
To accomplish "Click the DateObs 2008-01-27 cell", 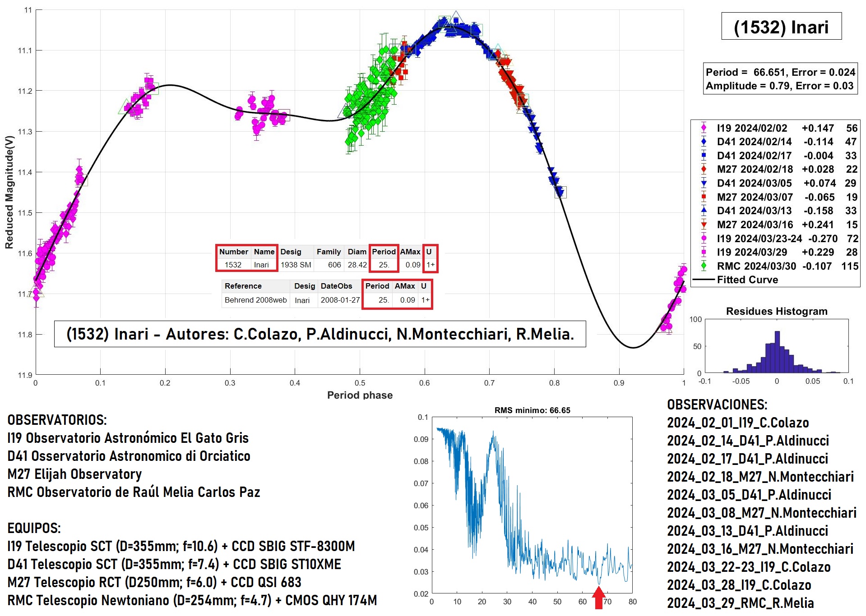I will (340, 300).
